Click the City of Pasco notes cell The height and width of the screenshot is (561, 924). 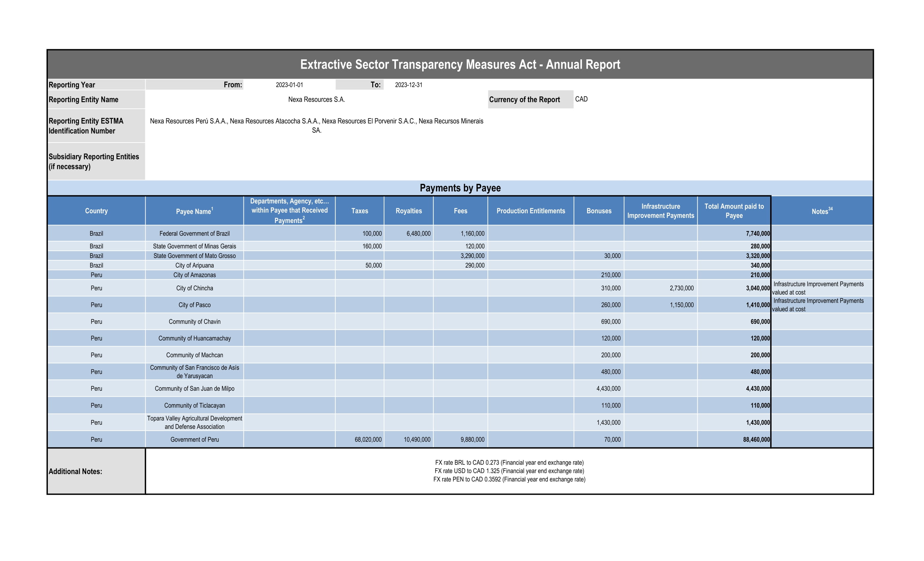(x=821, y=305)
